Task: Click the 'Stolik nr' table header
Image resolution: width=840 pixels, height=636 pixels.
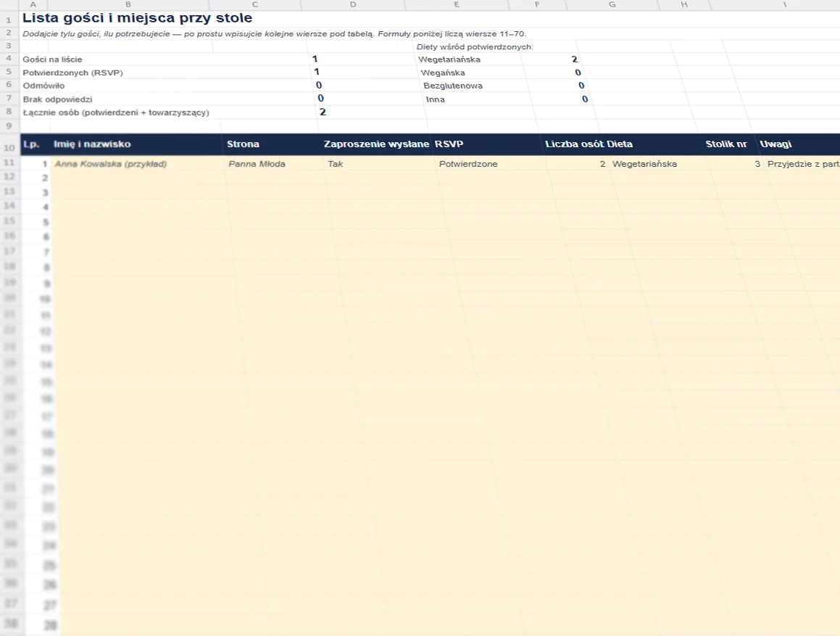Action: [x=726, y=144]
